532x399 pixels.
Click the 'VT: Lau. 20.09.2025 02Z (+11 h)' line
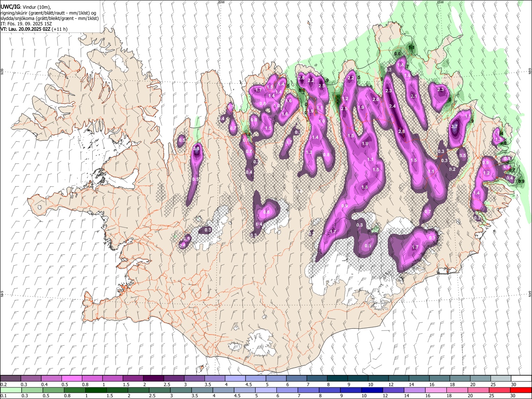point(34,29)
